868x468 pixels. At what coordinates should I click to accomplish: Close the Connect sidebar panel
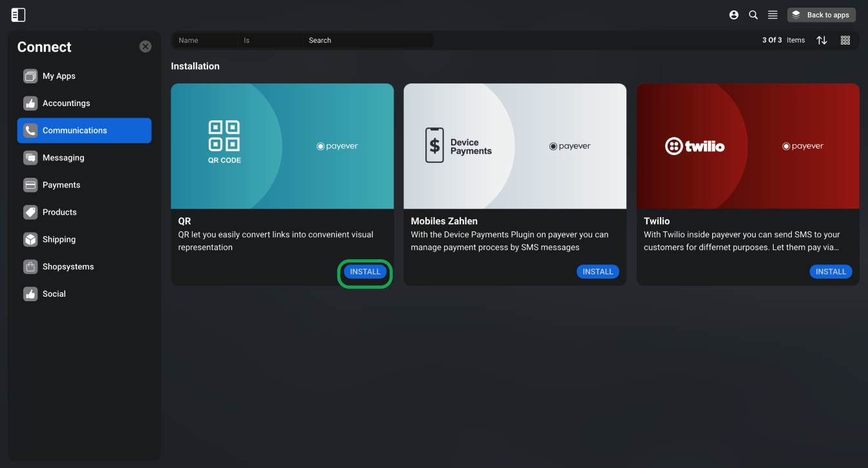pyautogui.click(x=145, y=47)
